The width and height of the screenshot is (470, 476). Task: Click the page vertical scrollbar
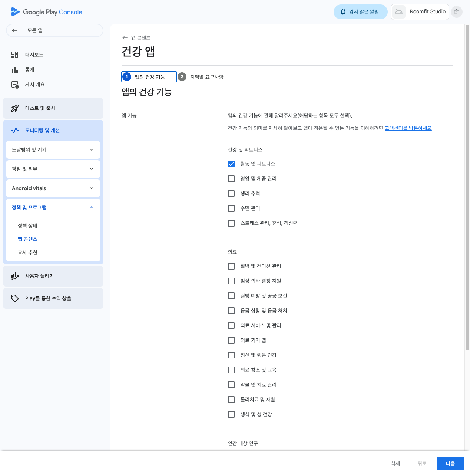467,185
